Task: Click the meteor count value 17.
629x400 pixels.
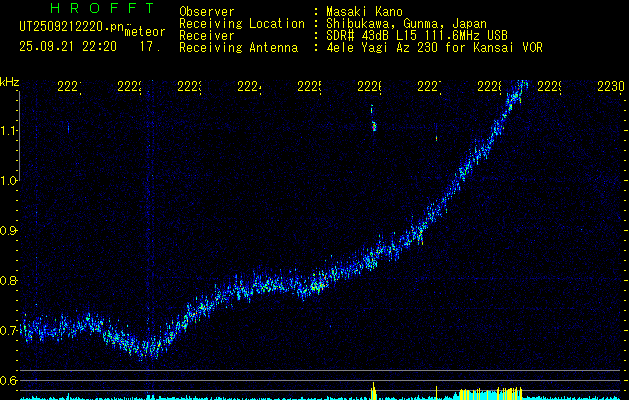Action: click(x=150, y=47)
